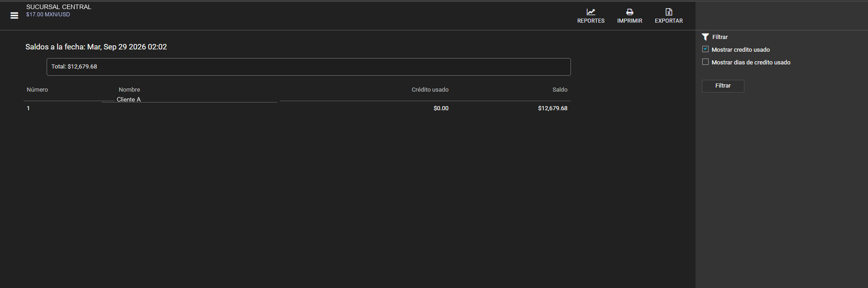Image resolution: width=868 pixels, height=288 pixels.
Task: Click the funnel Filtrar icon
Action: [705, 37]
